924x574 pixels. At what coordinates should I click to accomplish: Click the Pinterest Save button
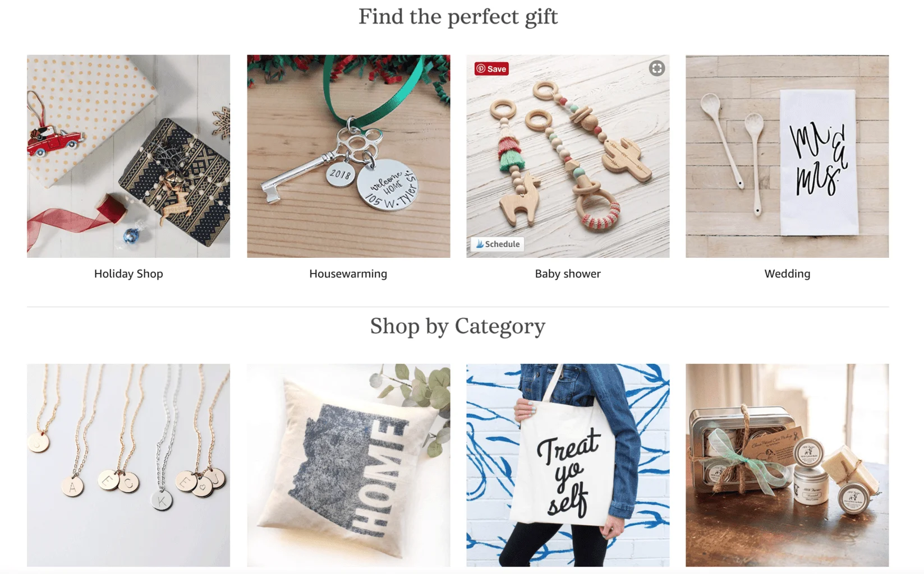click(x=491, y=69)
